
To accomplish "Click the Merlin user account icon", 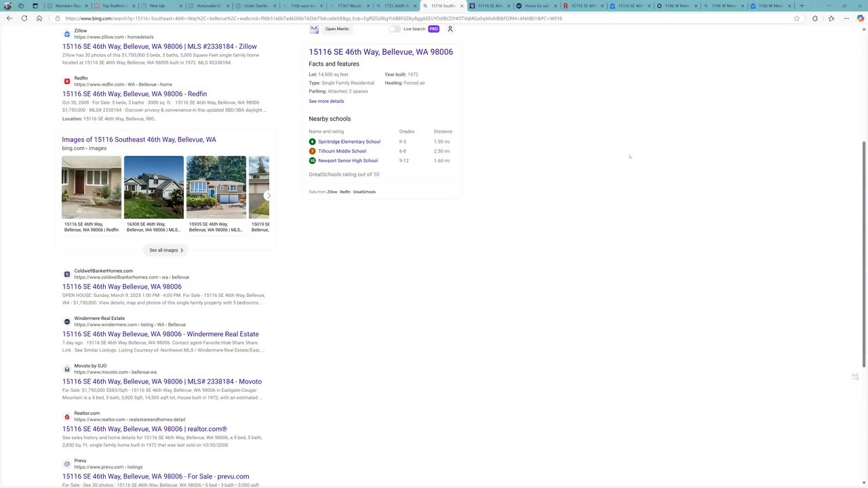I will (450, 29).
